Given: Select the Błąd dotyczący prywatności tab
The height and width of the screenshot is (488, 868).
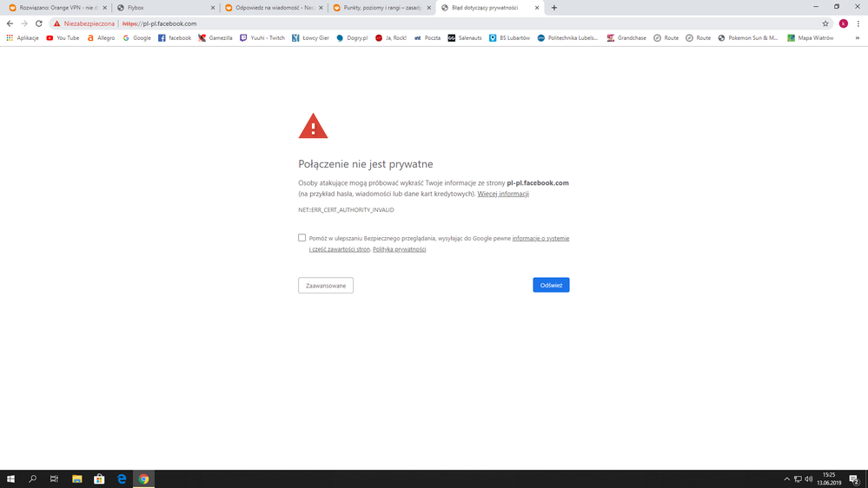Looking at the screenshot, I should (489, 8).
